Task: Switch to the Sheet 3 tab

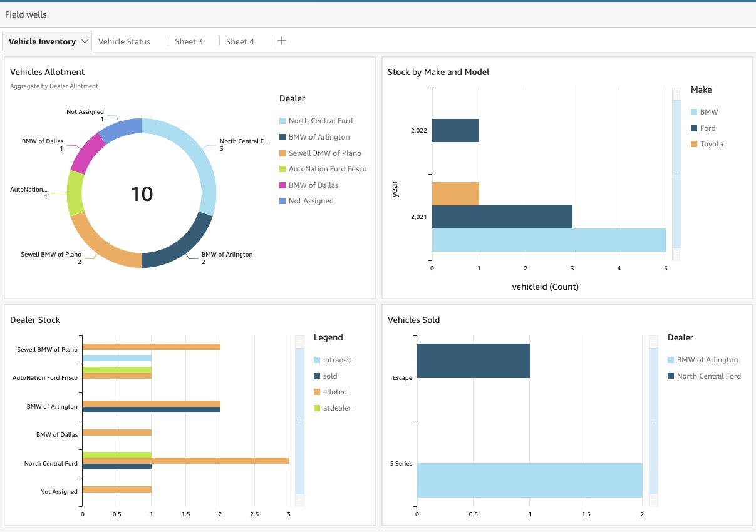Action: tap(189, 41)
